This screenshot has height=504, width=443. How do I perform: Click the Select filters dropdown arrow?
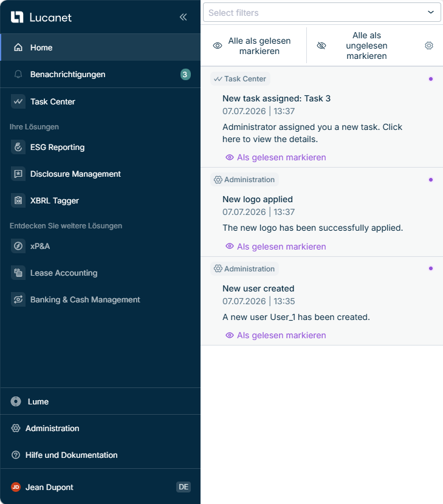431,12
